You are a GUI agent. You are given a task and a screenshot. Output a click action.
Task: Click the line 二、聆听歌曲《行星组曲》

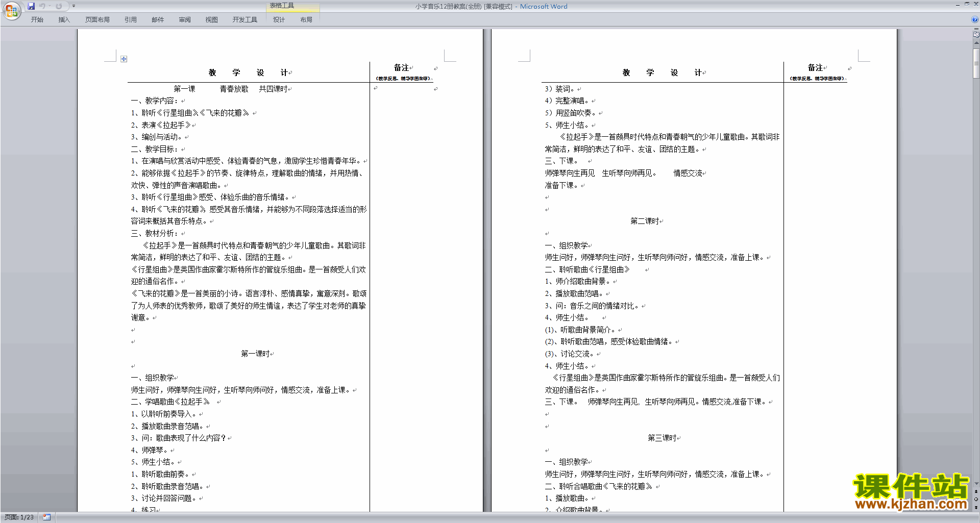coord(588,269)
